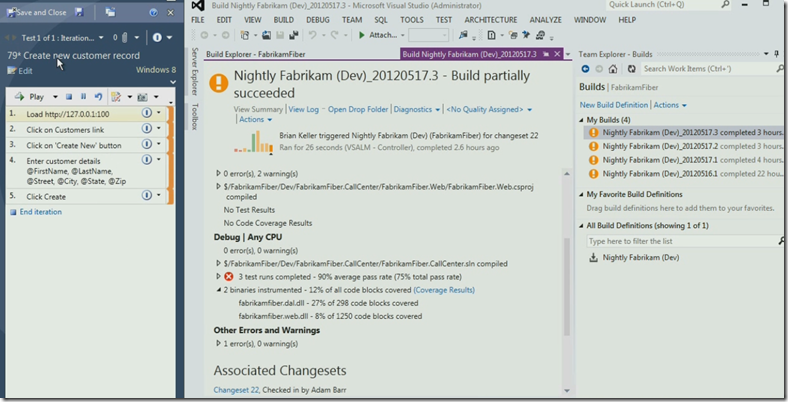Expand the 0 error(s), 2 warning(s) node
The width and height of the screenshot is (788, 402).
pyautogui.click(x=218, y=173)
